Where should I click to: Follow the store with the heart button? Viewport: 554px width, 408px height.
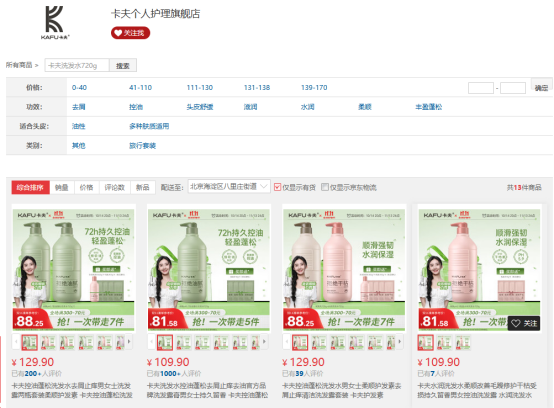coord(130,33)
